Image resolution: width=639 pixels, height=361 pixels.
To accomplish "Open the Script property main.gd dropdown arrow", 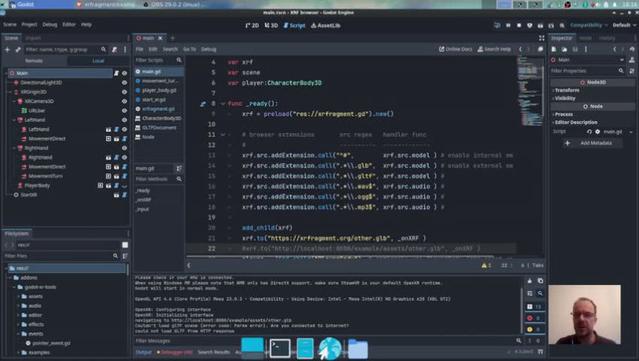I will click(631, 132).
